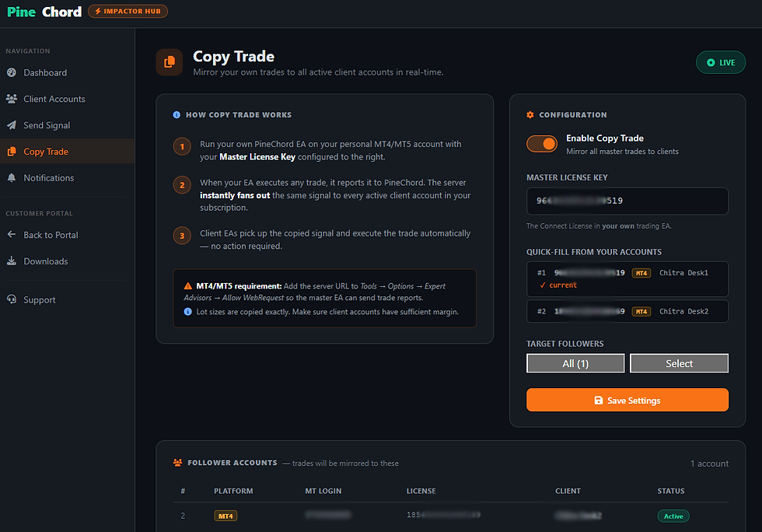This screenshot has width=762, height=532.
Task: Click the Active status badge
Action: click(x=673, y=516)
